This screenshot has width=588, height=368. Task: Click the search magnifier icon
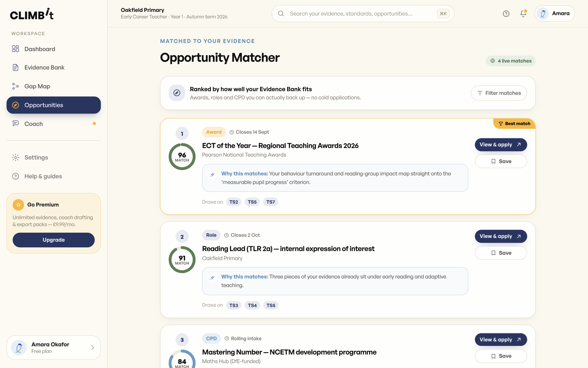pyautogui.click(x=281, y=14)
